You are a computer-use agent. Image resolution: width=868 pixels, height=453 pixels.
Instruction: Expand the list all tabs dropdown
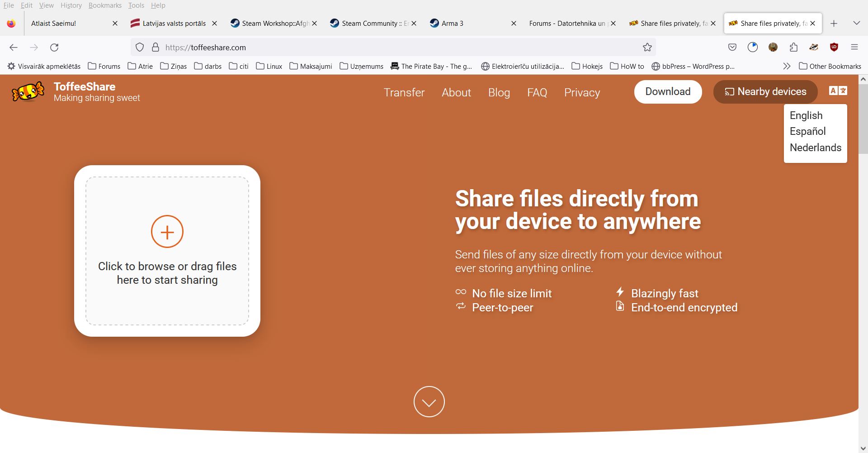click(856, 23)
